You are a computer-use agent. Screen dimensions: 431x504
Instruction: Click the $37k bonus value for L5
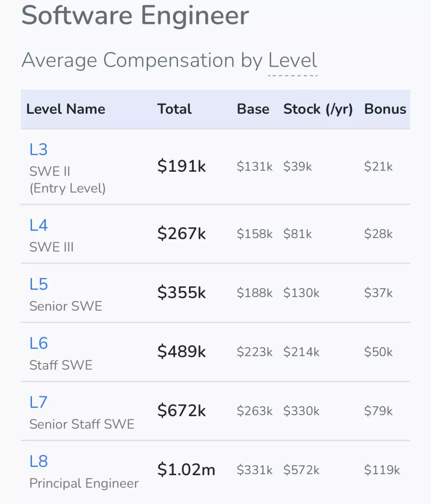pos(378,293)
